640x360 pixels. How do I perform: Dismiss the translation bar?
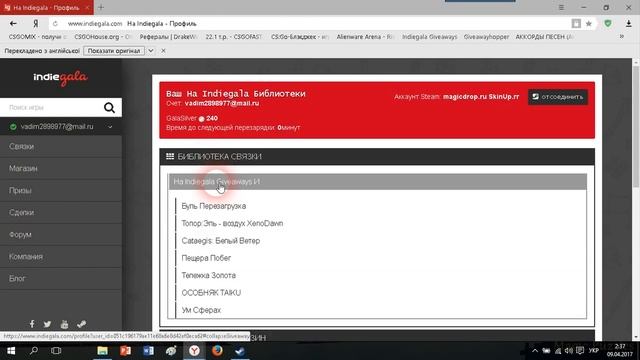click(x=163, y=51)
